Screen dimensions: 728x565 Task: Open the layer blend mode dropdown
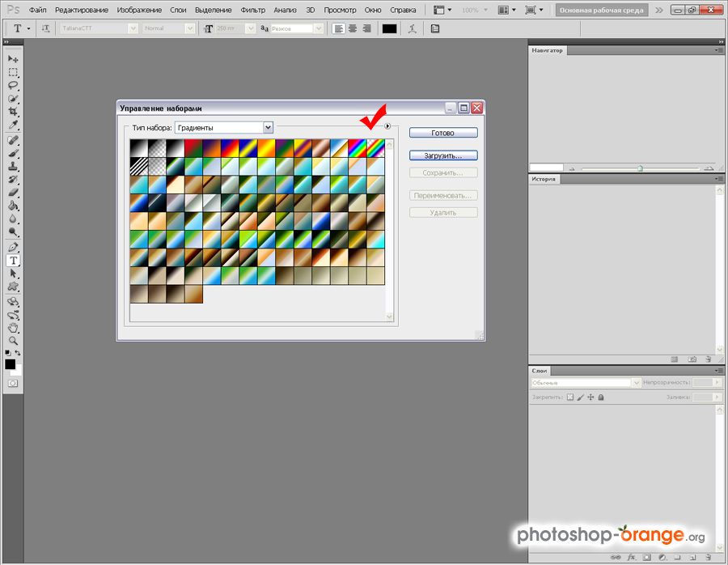586,382
